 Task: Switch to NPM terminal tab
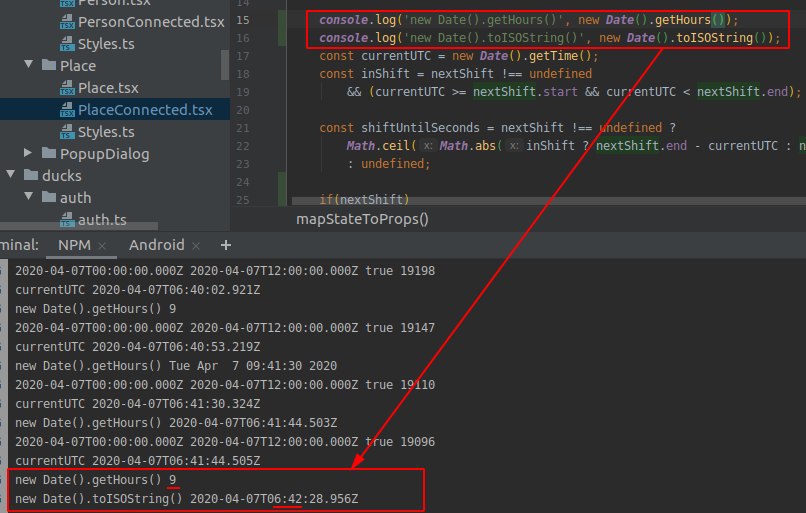pos(74,245)
